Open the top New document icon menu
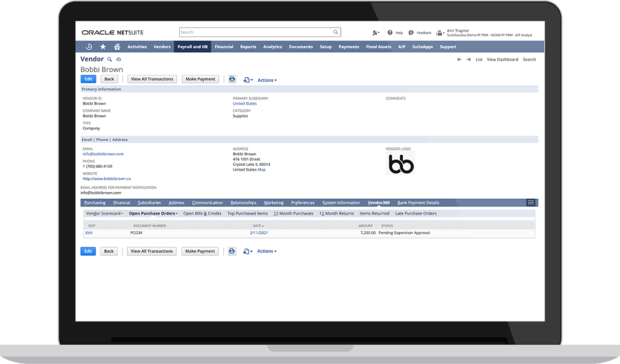This screenshot has height=364, width=620. click(x=247, y=80)
